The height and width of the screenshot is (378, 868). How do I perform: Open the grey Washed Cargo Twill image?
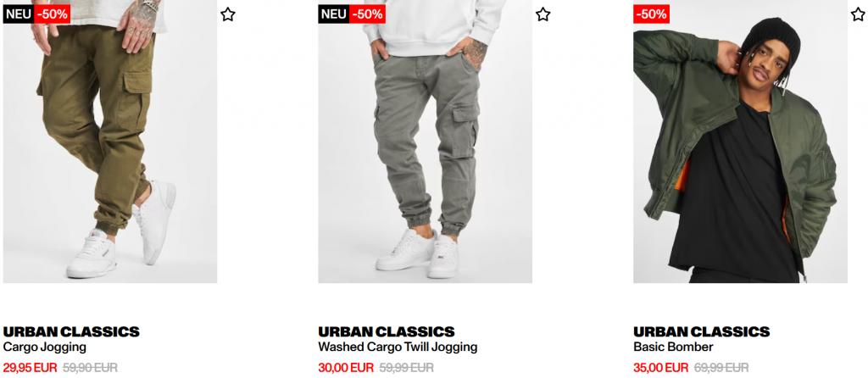point(426,142)
